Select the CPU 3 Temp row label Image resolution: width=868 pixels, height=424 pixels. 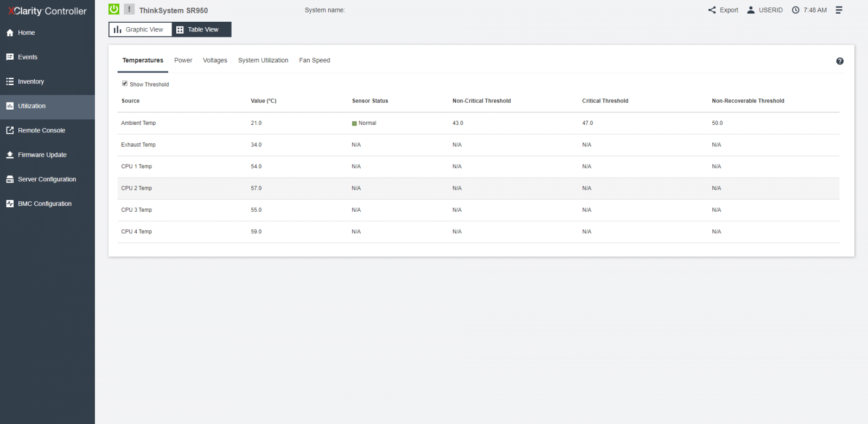coord(137,210)
